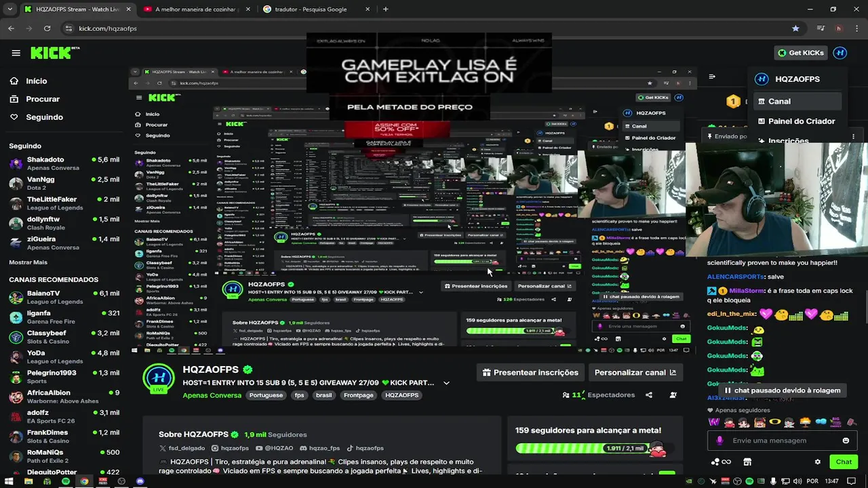Select the Frontpage tag
Viewport: 868px width, 488px height.
pos(359,395)
